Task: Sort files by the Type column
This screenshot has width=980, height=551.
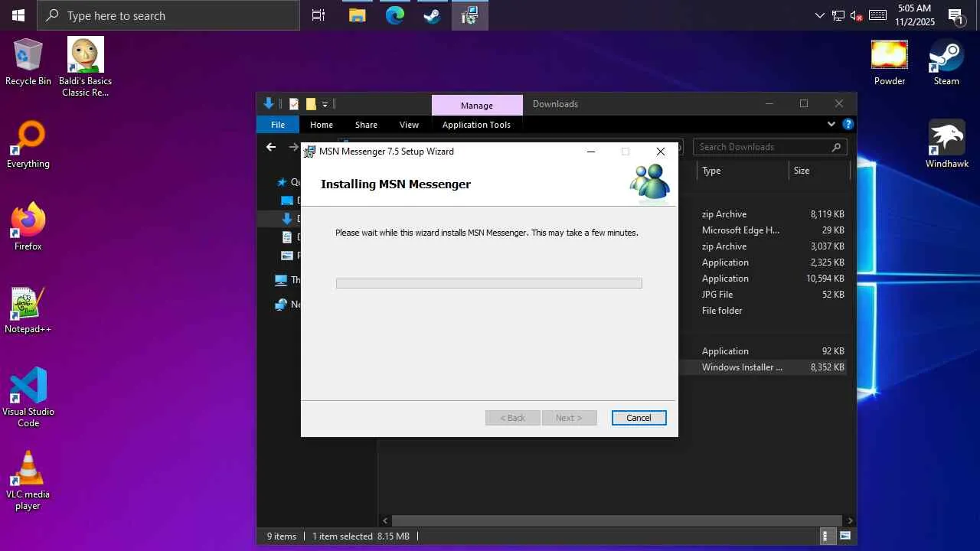Action: [x=743, y=171]
